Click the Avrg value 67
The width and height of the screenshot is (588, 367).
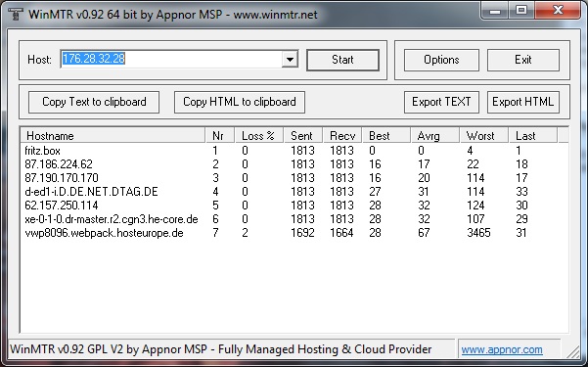[424, 233]
